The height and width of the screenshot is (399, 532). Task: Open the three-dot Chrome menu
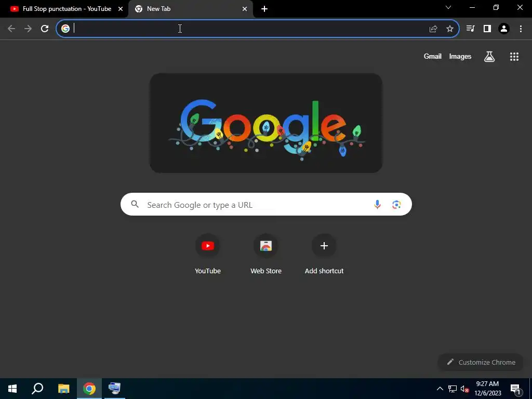(521, 29)
